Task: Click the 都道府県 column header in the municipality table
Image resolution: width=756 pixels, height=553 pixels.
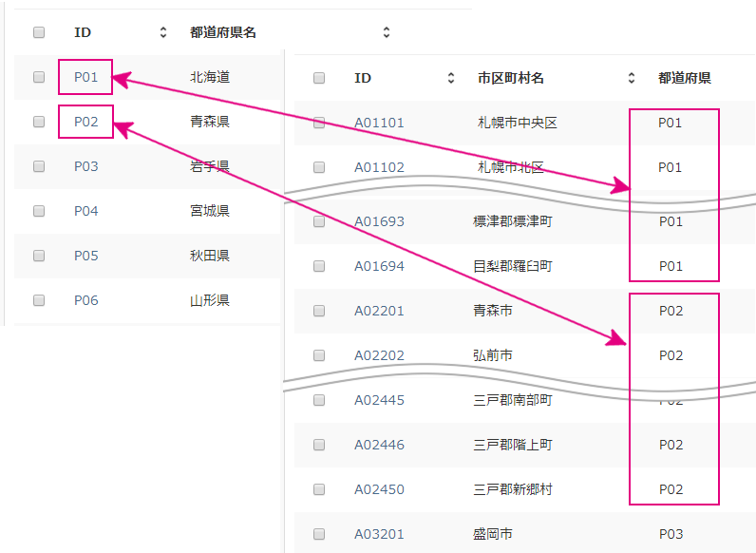Action: (x=685, y=78)
